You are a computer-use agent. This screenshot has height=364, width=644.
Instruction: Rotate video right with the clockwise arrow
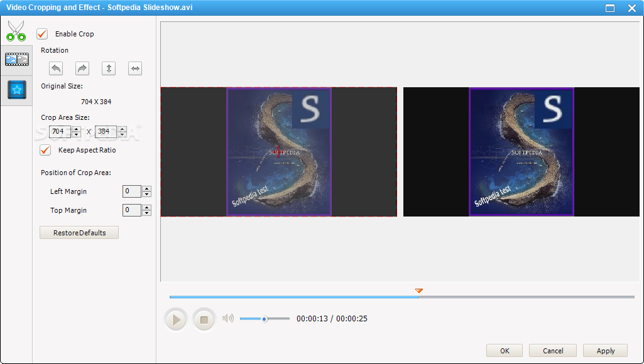coord(82,68)
